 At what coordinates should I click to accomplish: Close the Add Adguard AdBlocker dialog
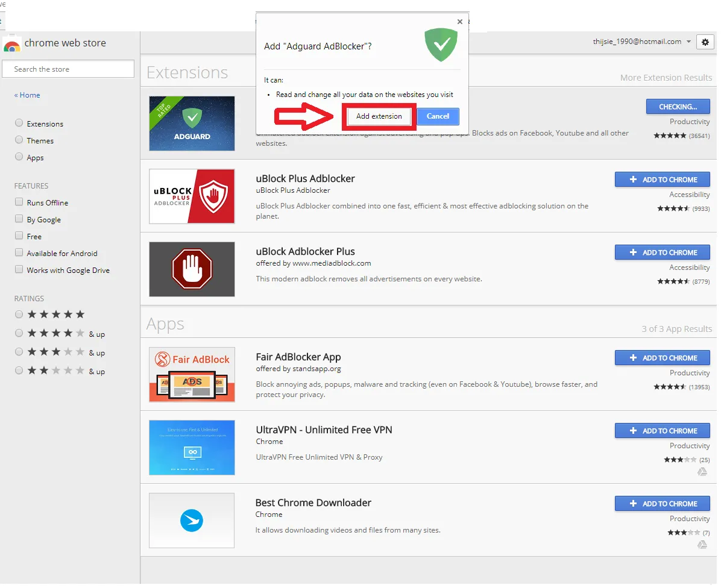(x=459, y=22)
